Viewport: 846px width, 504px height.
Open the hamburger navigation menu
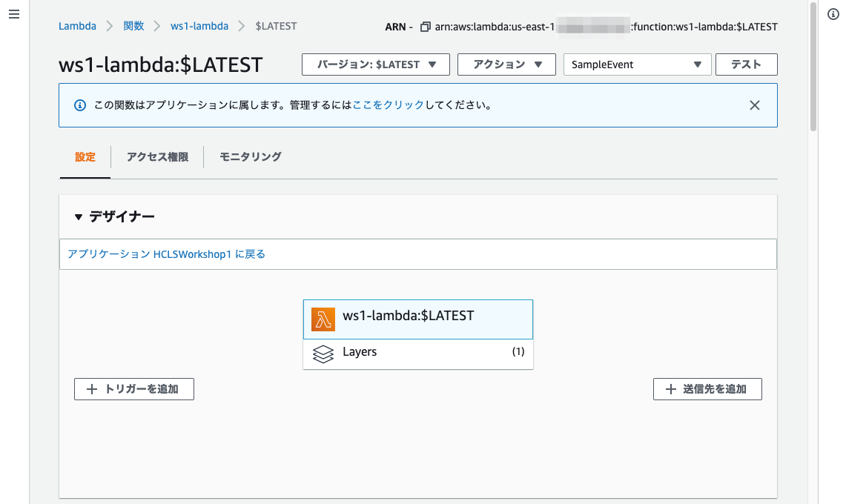14,14
